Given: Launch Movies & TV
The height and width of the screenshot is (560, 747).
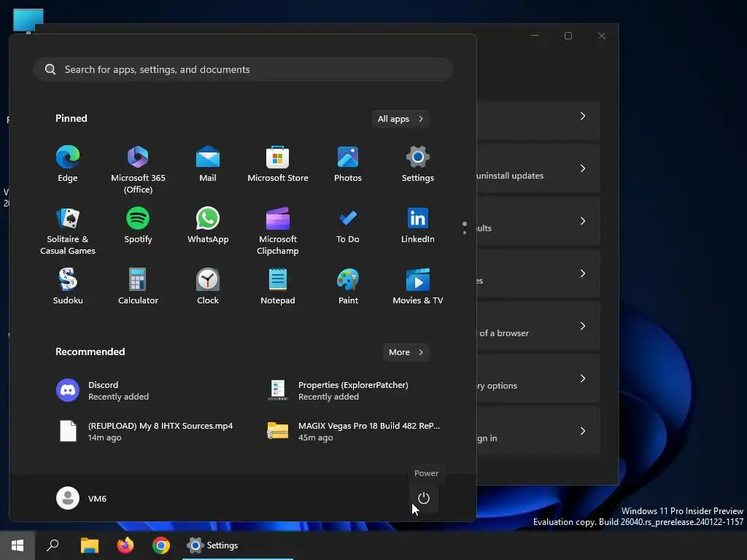Looking at the screenshot, I should (418, 287).
